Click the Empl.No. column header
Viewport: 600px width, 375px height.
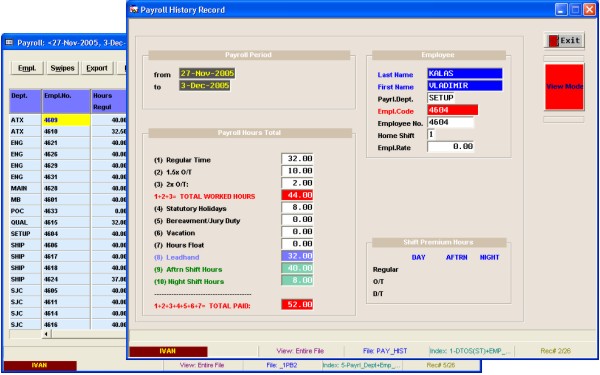click(x=66, y=101)
